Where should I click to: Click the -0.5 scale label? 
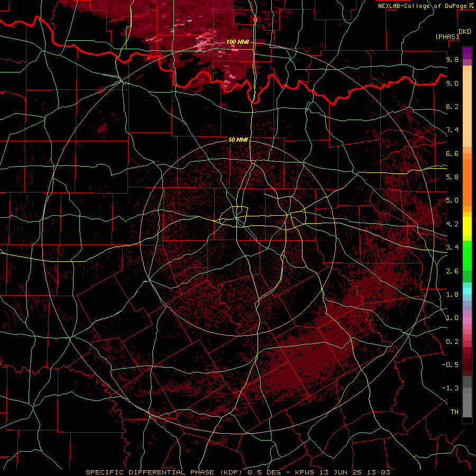click(450, 365)
